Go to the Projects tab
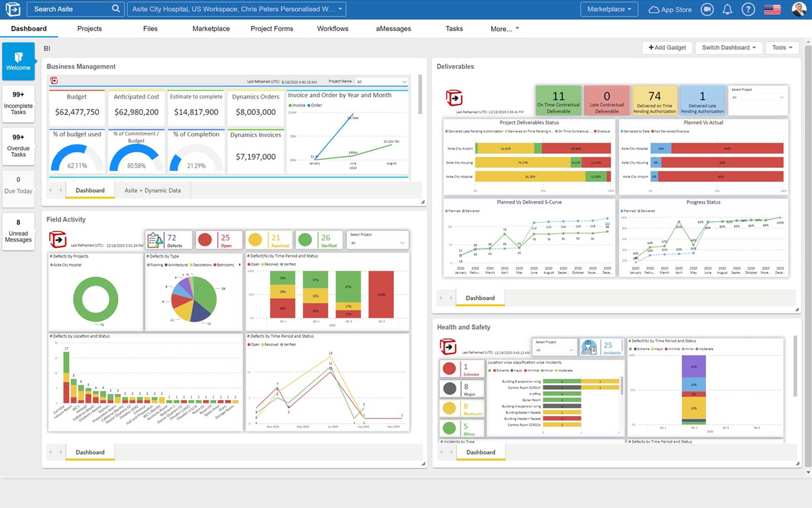 pos(89,29)
